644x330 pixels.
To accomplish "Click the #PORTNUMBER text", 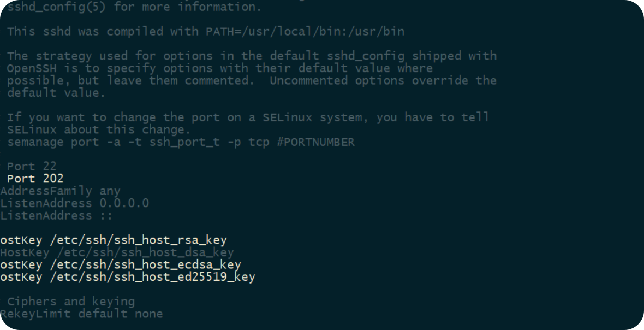I will point(315,142).
